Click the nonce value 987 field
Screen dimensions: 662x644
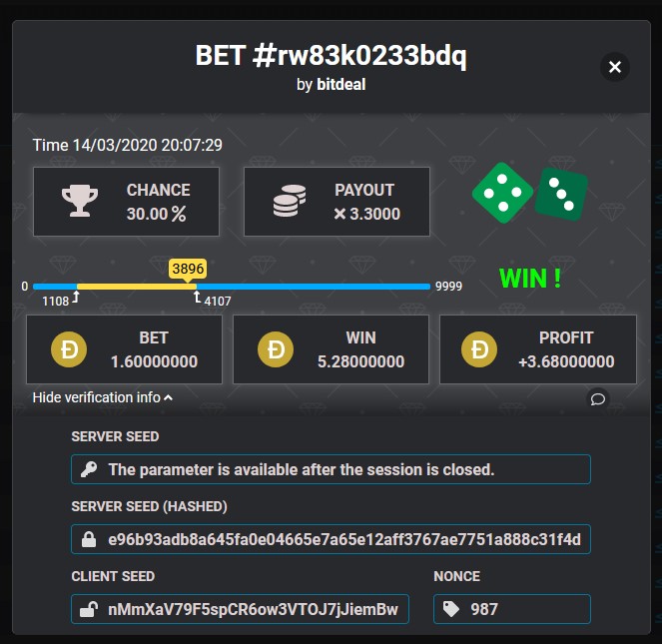coord(512,609)
